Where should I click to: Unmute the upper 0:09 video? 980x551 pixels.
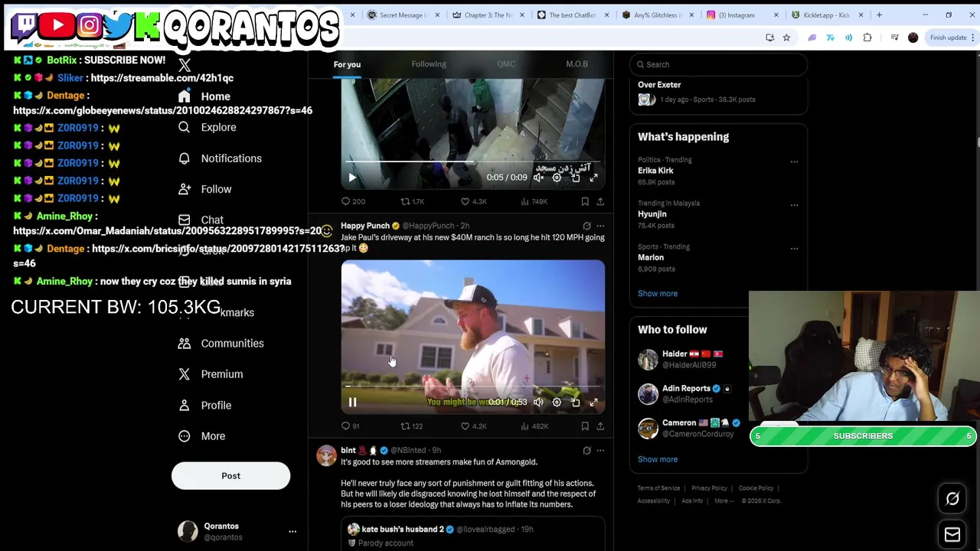(x=538, y=178)
